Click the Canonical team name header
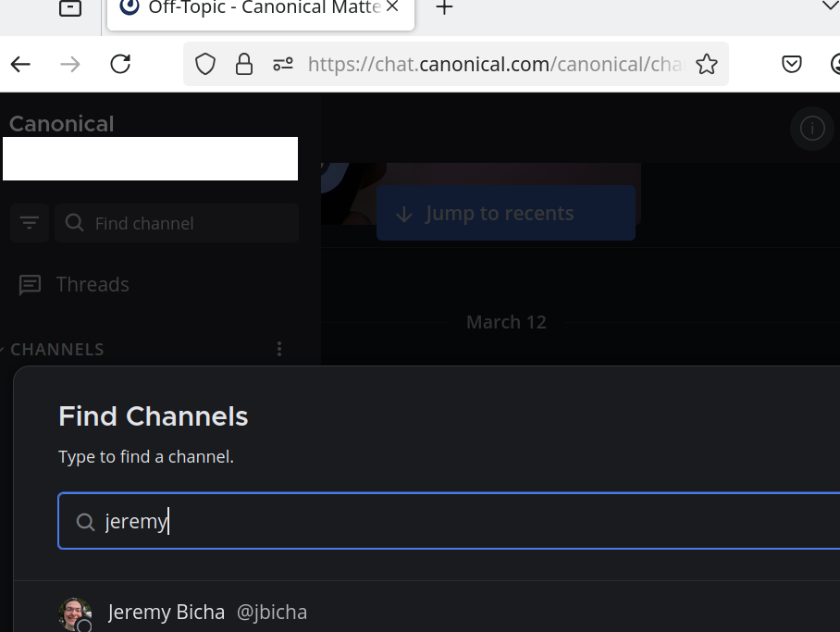This screenshot has width=840, height=632. point(62,124)
